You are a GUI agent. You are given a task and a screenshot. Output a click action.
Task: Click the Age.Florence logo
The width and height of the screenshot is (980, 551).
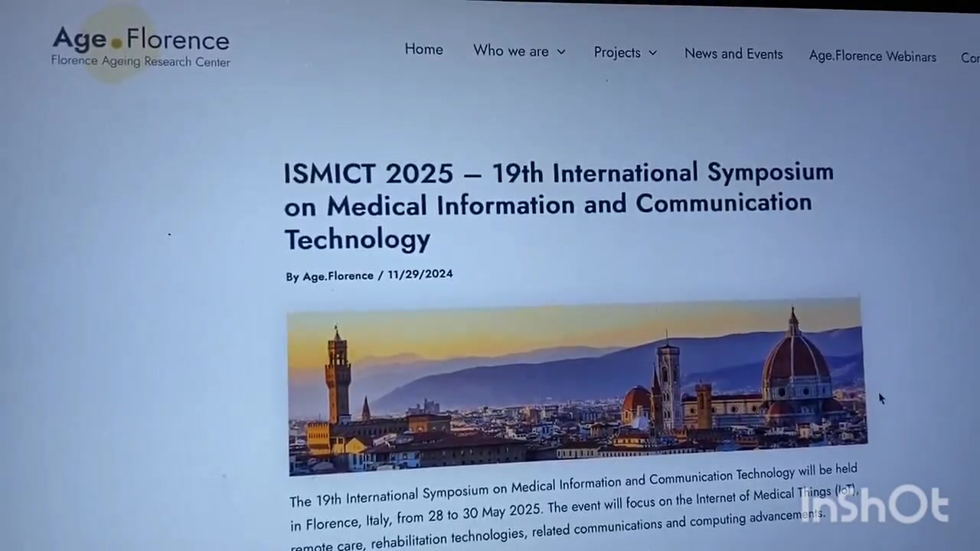click(x=141, y=40)
